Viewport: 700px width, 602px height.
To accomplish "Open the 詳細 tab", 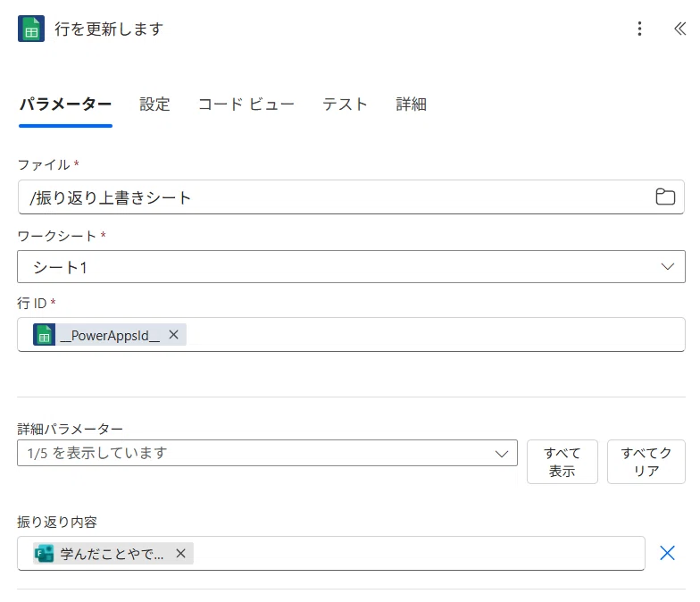I will tap(411, 105).
